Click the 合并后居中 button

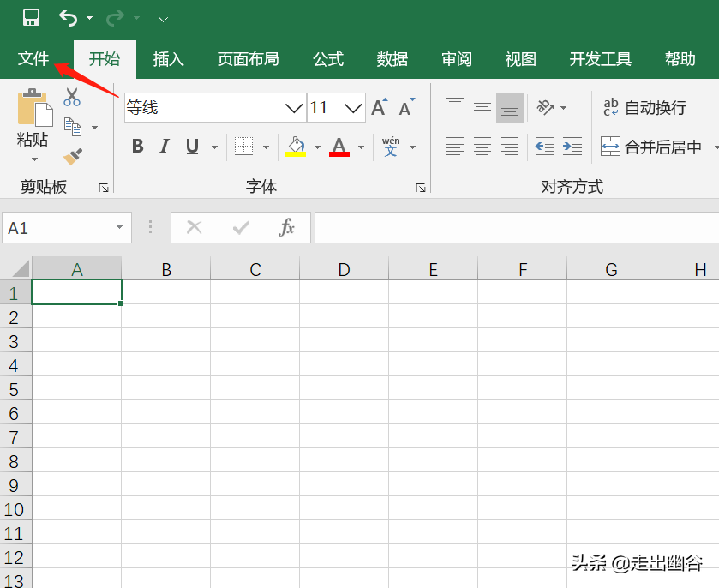(651, 147)
